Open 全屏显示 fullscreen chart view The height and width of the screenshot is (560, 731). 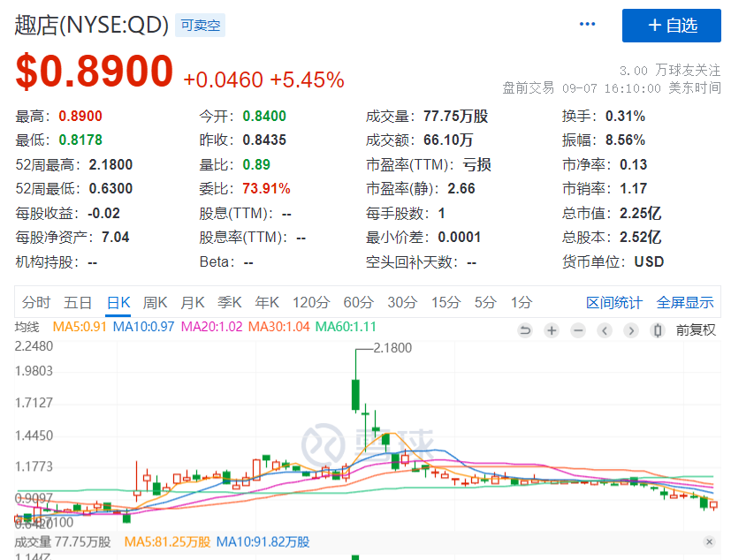pos(685,303)
